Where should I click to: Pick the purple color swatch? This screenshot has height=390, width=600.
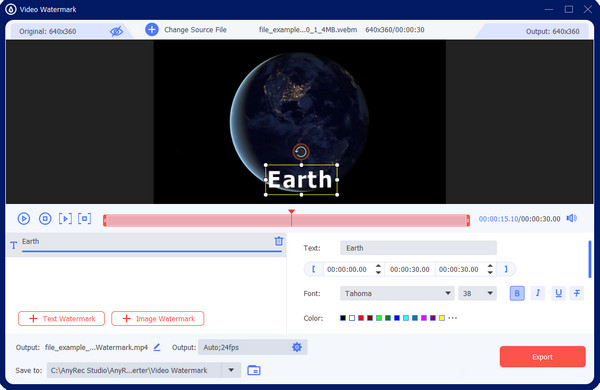point(433,318)
